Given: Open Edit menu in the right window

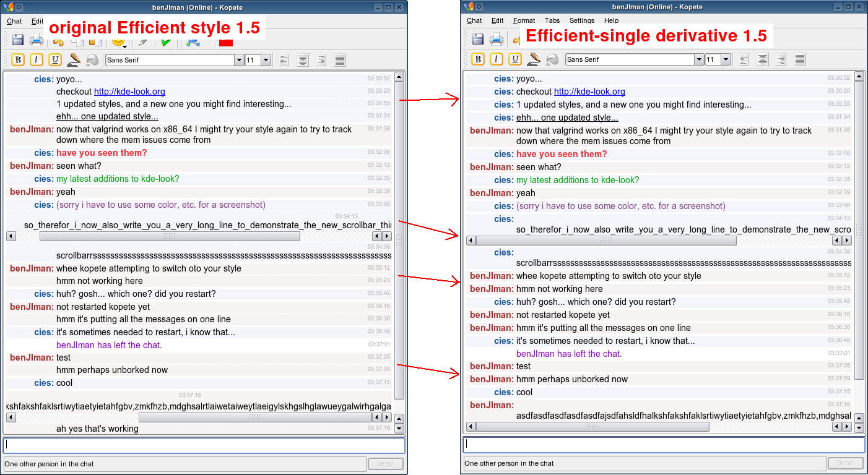Looking at the screenshot, I should [498, 20].
